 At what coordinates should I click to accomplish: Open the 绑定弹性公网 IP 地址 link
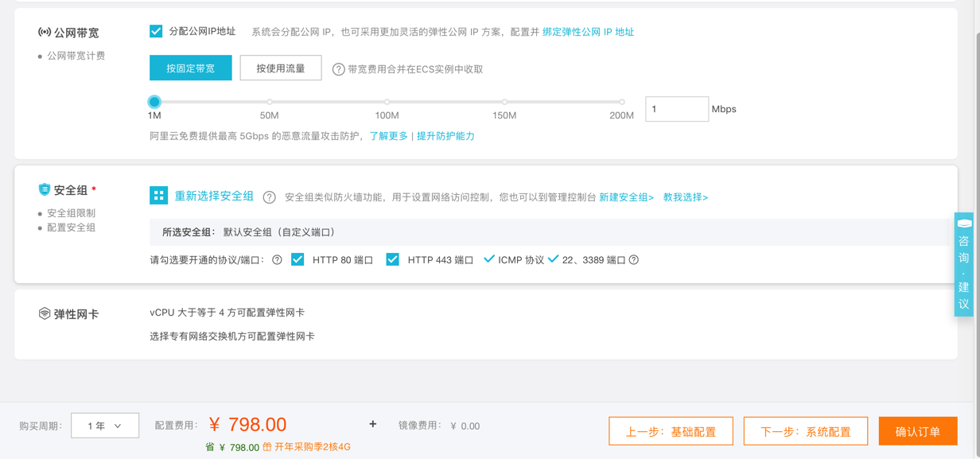coord(588,32)
